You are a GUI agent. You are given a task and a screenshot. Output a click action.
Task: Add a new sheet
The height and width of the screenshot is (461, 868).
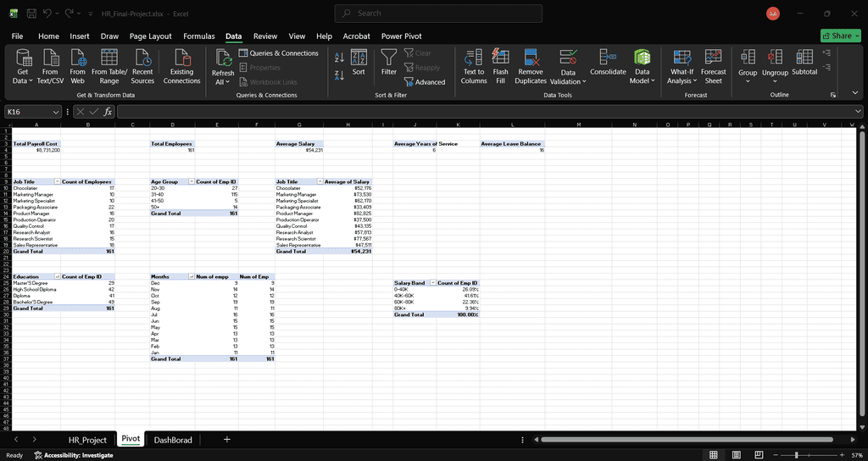click(227, 440)
